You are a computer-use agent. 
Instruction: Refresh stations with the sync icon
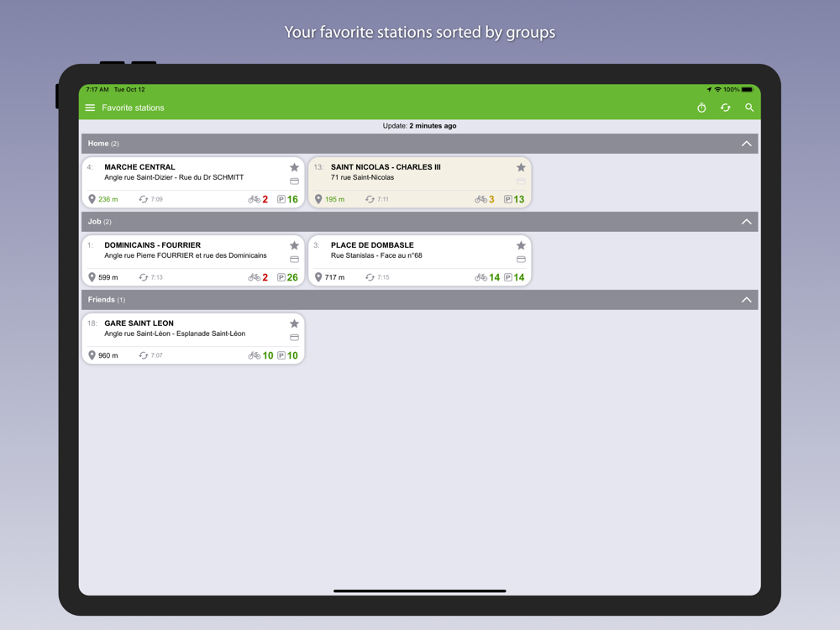pyautogui.click(x=726, y=108)
